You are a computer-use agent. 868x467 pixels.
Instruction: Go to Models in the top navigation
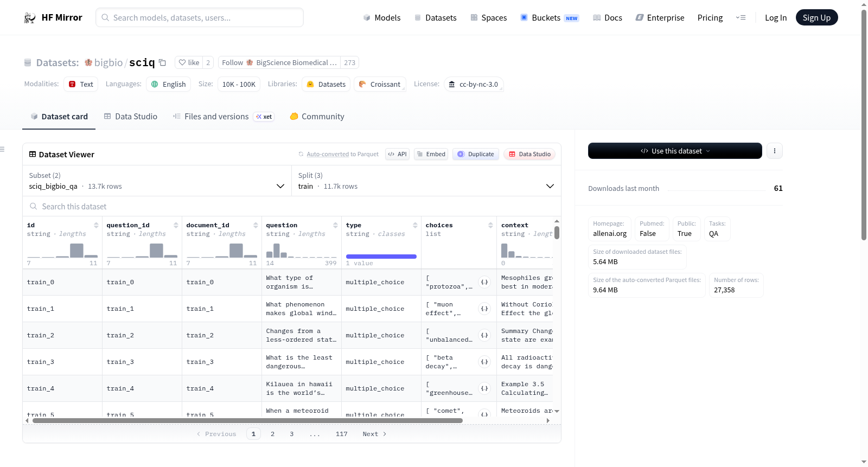(x=382, y=18)
